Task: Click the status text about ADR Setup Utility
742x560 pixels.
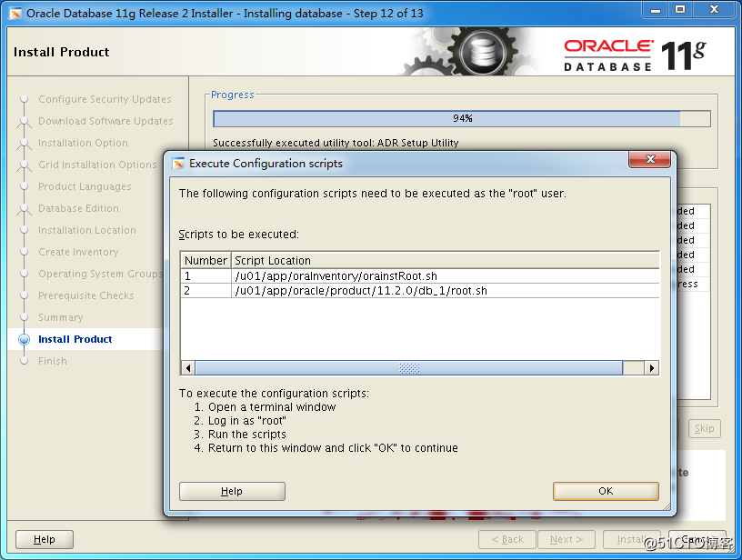Action: pos(336,143)
